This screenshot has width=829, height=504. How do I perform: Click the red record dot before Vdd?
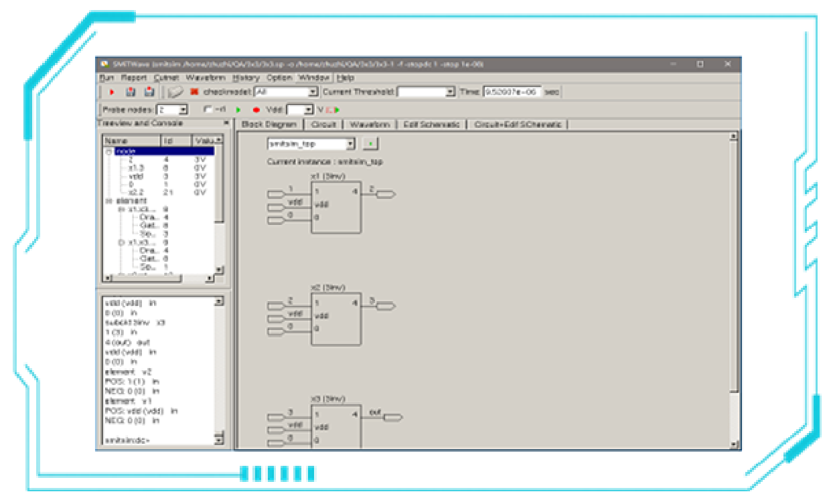[256, 109]
